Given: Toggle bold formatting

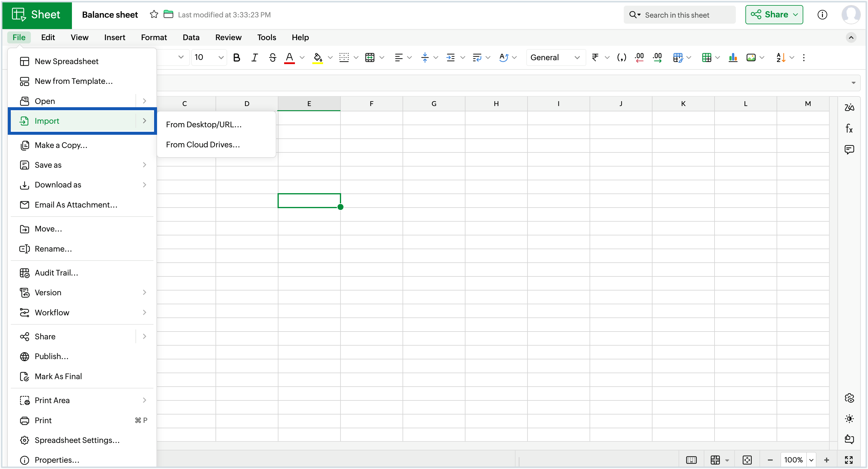Looking at the screenshot, I should [237, 58].
